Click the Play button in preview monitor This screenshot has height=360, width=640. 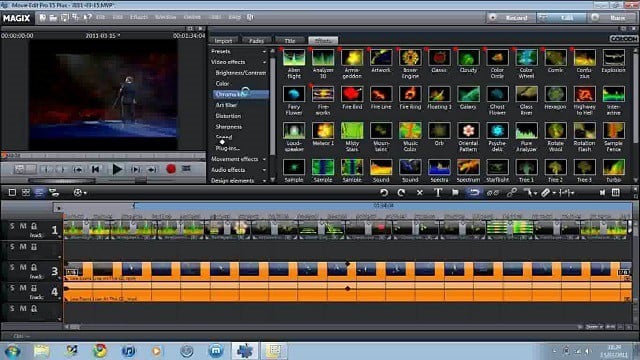tap(117, 169)
